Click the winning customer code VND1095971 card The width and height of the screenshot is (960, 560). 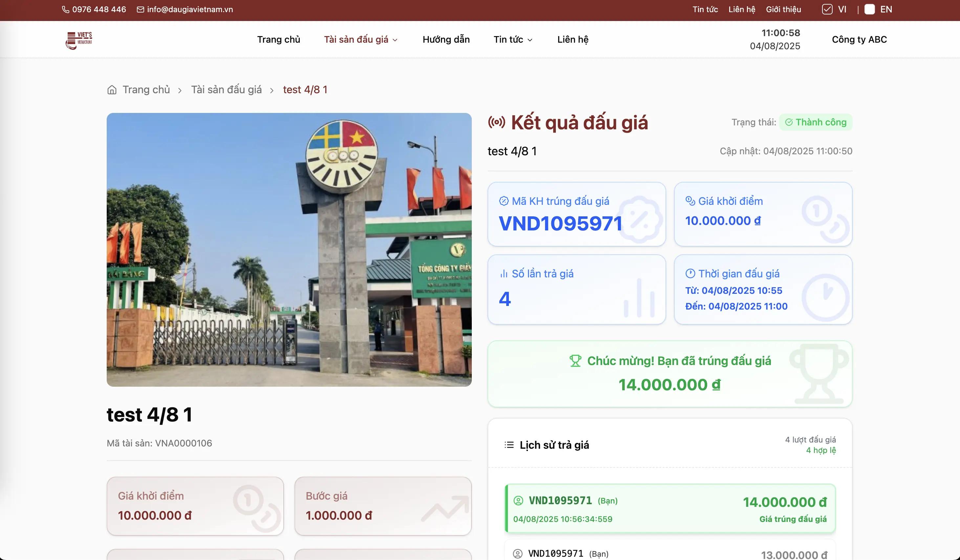point(577,214)
